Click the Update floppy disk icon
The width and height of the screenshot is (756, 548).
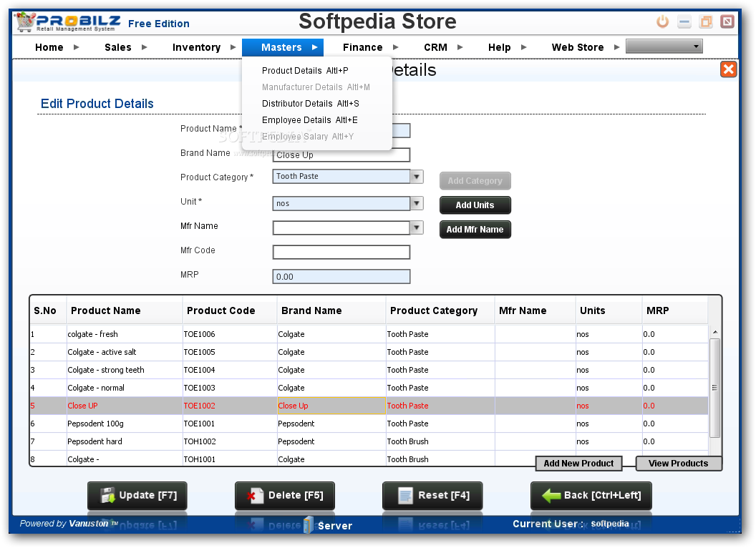(108, 495)
